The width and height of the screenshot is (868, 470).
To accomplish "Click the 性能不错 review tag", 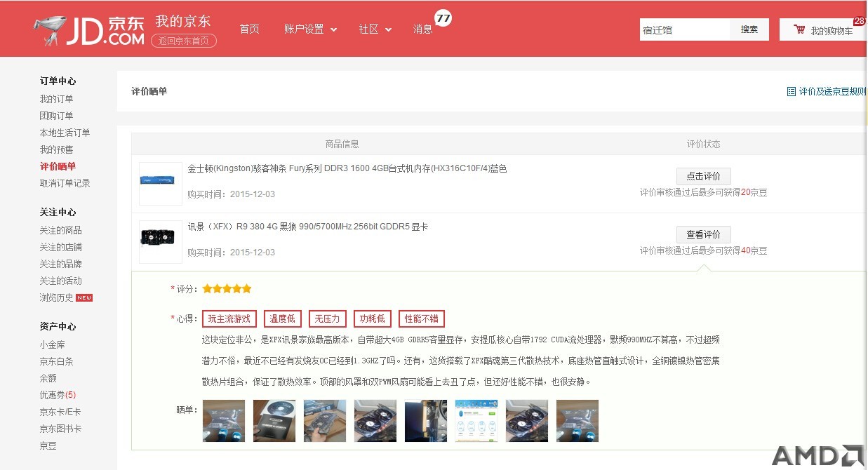I will (422, 318).
